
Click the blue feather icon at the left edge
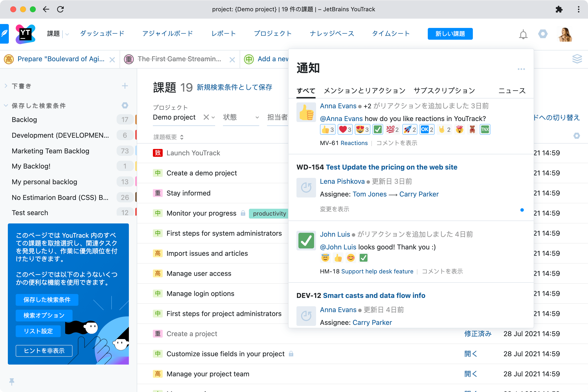point(4,34)
